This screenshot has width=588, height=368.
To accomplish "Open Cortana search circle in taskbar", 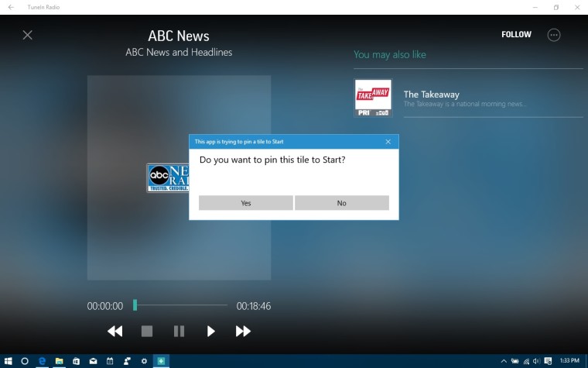I will (x=25, y=361).
